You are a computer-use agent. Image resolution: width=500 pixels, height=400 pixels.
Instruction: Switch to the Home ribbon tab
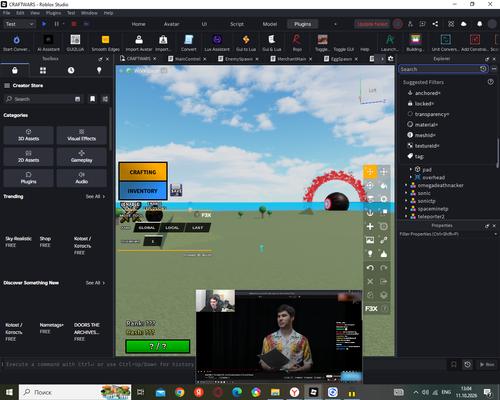(x=138, y=24)
